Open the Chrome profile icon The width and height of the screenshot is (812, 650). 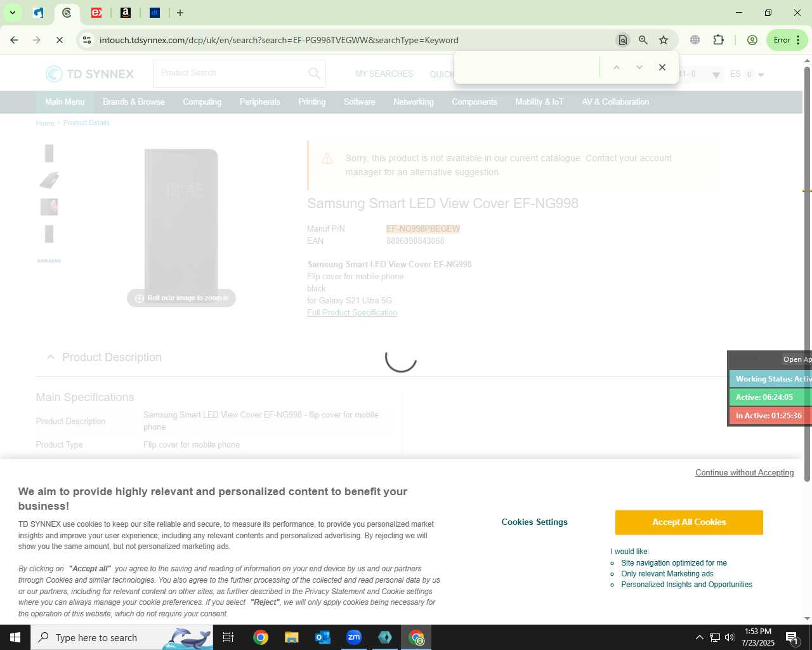[x=752, y=40]
